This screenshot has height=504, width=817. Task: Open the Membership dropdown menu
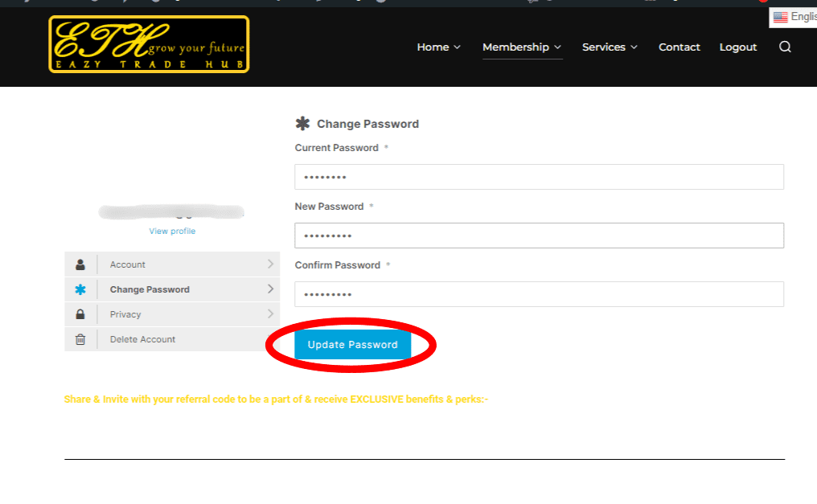coord(522,47)
